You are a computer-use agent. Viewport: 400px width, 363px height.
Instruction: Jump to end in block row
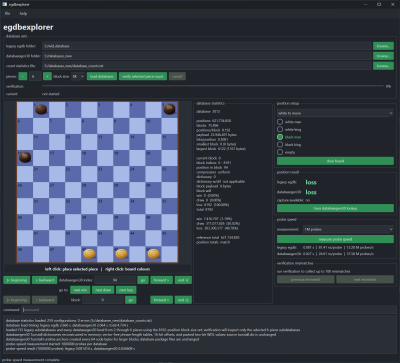183,300
